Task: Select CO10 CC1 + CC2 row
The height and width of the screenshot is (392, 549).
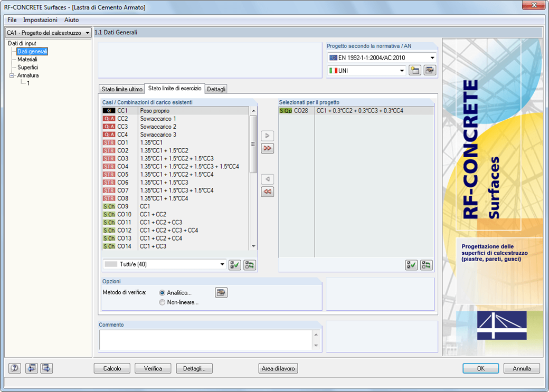Action: [x=175, y=214]
